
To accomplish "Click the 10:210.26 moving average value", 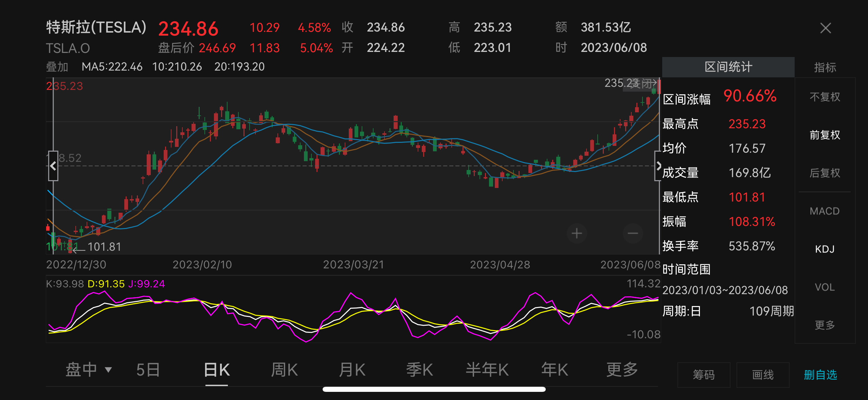I will (177, 66).
